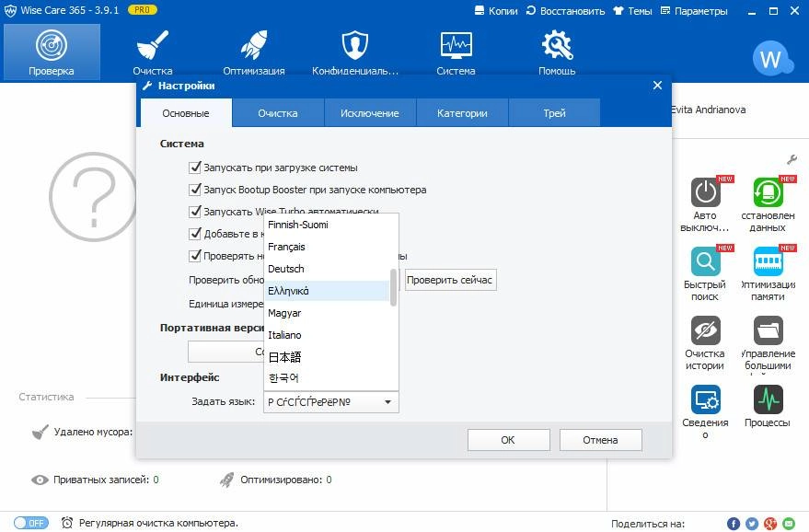
Task: Click the large question mark status circle
Action: click(93, 197)
